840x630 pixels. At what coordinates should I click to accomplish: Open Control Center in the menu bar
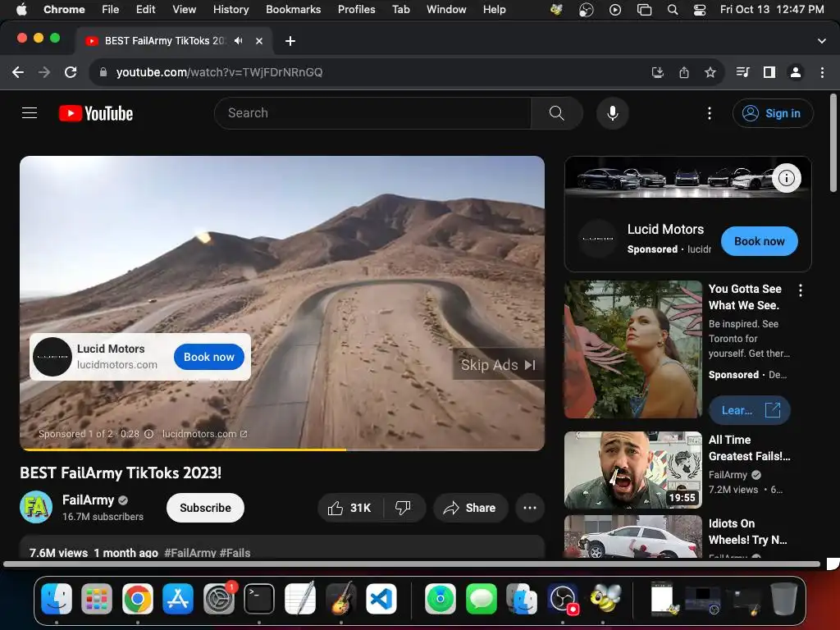pyautogui.click(x=699, y=9)
